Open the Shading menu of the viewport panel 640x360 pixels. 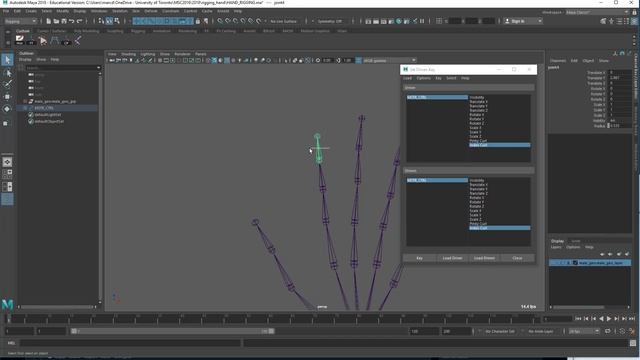point(129,54)
